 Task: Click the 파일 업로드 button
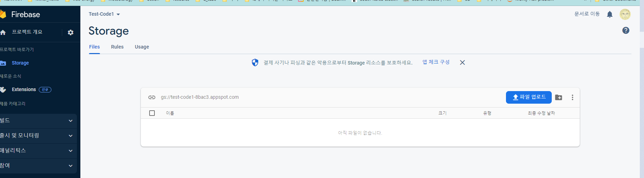(x=529, y=97)
